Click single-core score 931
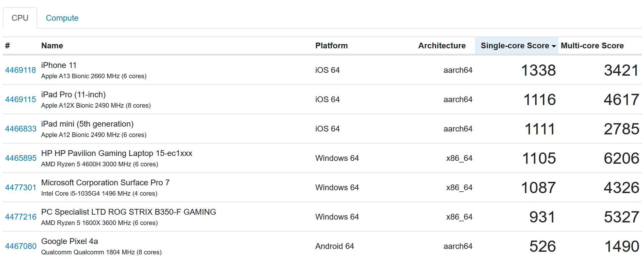The height and width of the screenshot is (263, 644). click(542, 217)
